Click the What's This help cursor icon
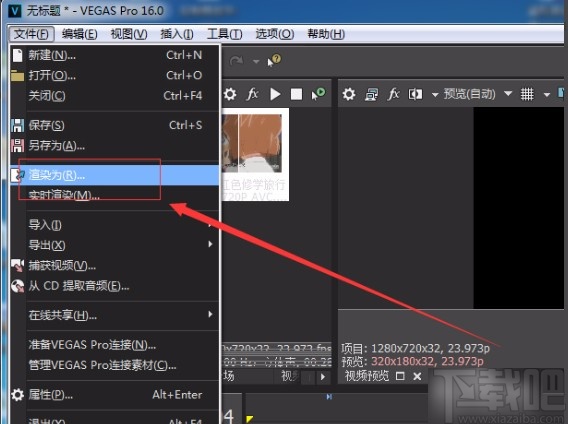 coord(274,60)
